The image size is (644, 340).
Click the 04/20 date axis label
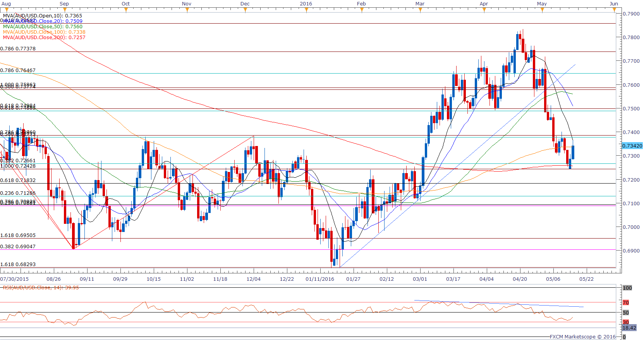pyautogui.click(x=520, y=279)
